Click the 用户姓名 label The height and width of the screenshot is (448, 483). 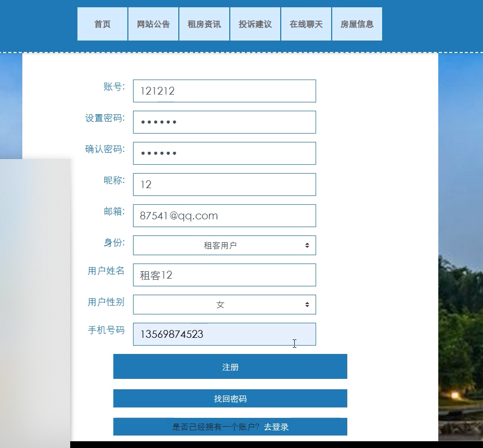coord(106,271)
